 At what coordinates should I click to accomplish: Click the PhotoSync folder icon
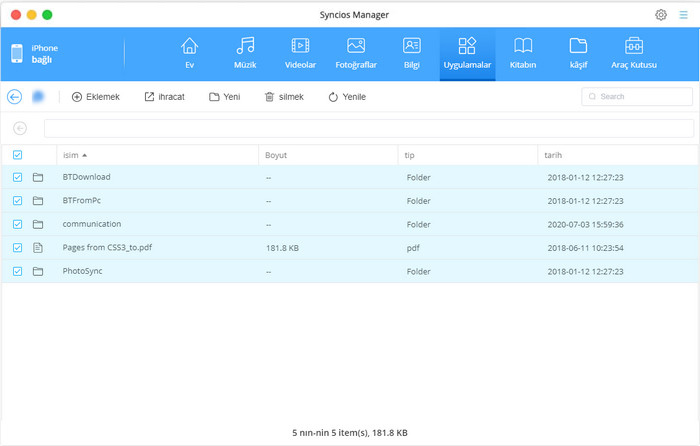coord(38,271)
